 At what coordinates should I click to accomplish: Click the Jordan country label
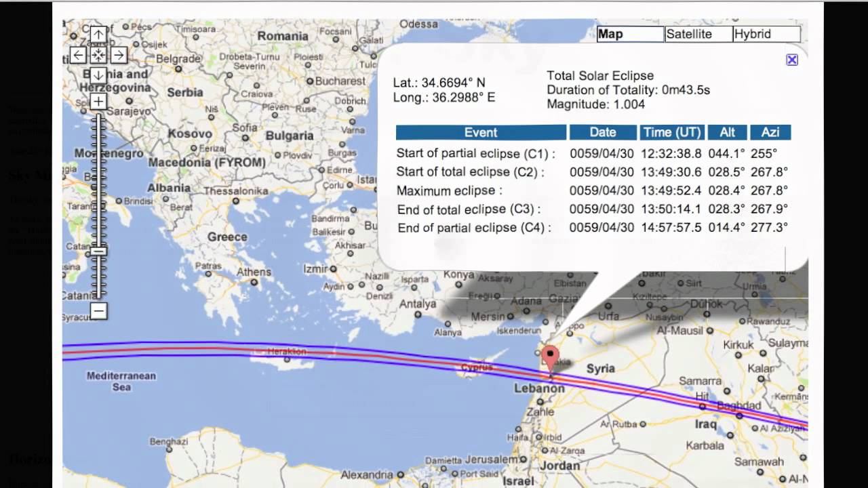(x=560, y=466)
